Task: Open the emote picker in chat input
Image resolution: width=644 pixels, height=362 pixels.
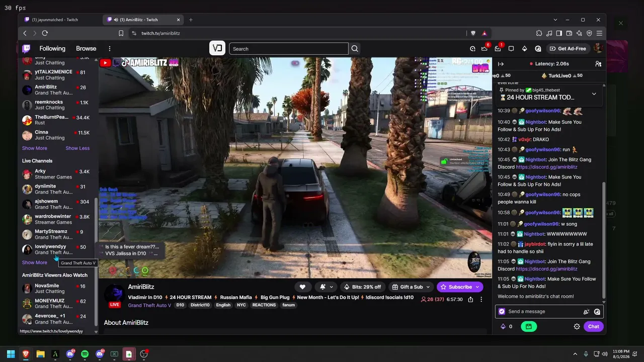Action: (x=597, y=312)
